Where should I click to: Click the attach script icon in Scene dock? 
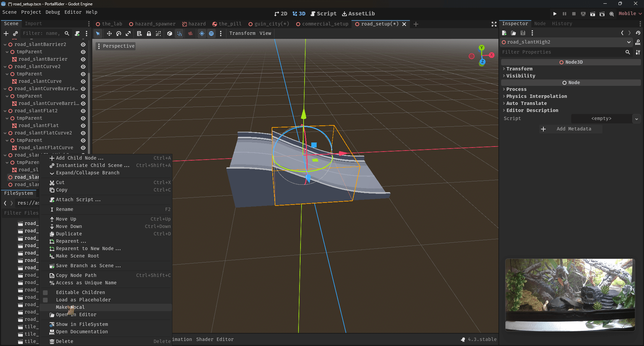tap(77, 34)
